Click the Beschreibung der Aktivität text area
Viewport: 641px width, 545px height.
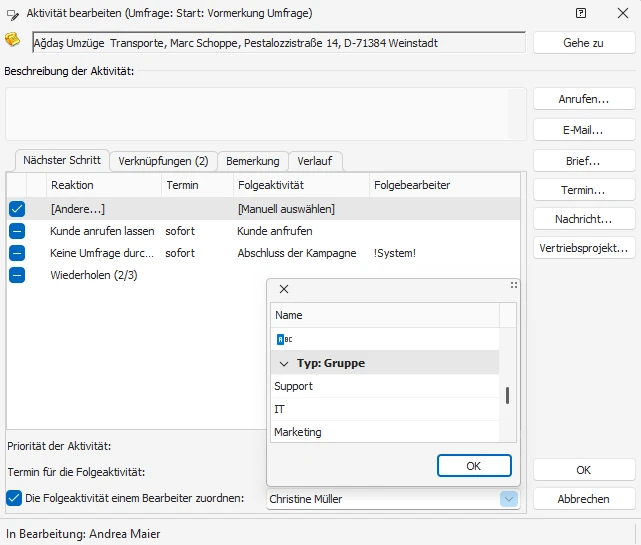[266, 114]
